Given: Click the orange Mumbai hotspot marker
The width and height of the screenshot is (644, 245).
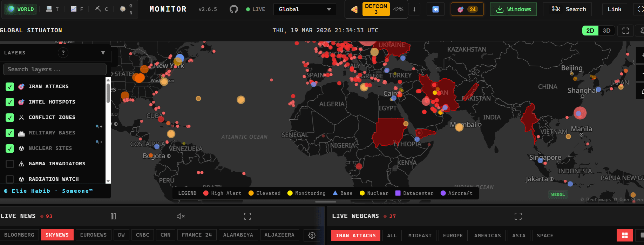Looking at the screenshot, I should pyautogui.click(x=459, y=127).
